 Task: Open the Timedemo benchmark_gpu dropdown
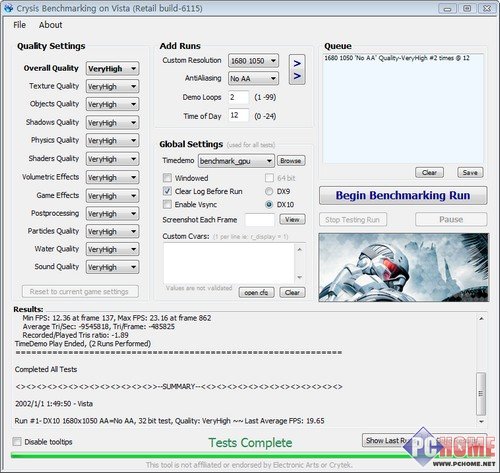(236, 161)
